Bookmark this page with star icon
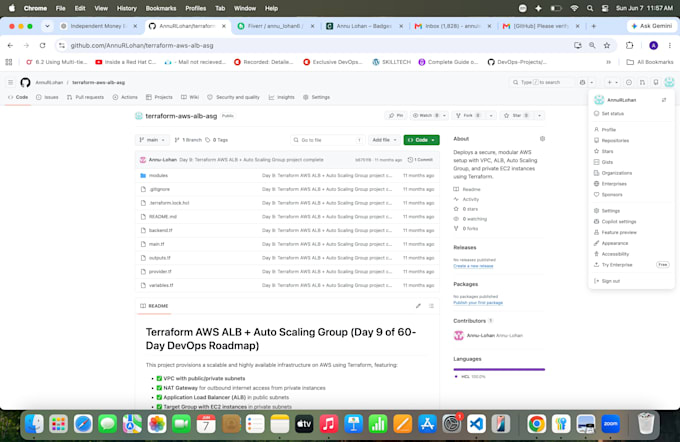The width and height of the screenshot is (680, 442). click(607, 45)
